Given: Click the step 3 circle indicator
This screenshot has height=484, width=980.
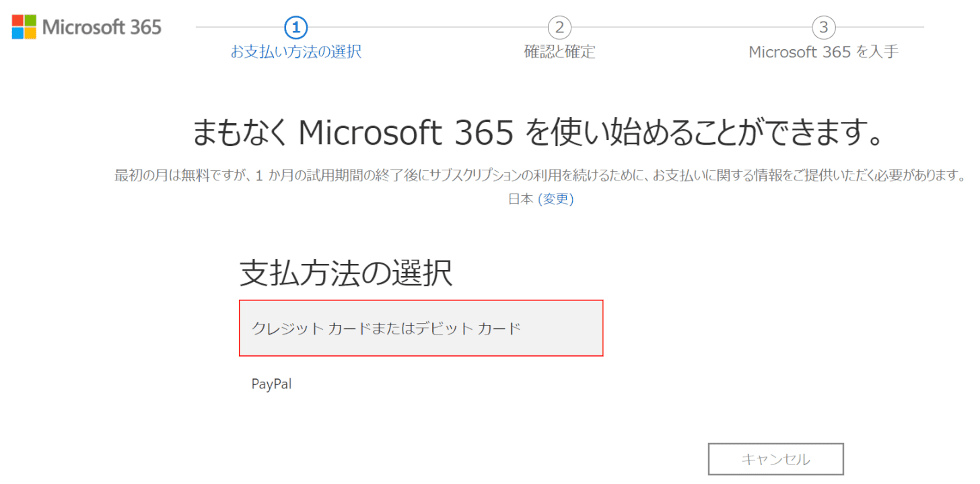Looking at the screenshot, I should click(823, 28).
